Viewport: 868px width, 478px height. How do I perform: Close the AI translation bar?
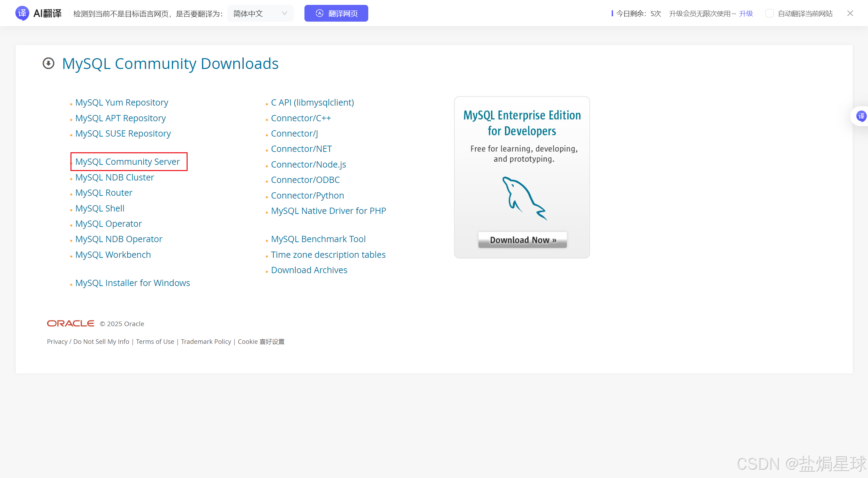pyautogui.click(x=850, y=13)
